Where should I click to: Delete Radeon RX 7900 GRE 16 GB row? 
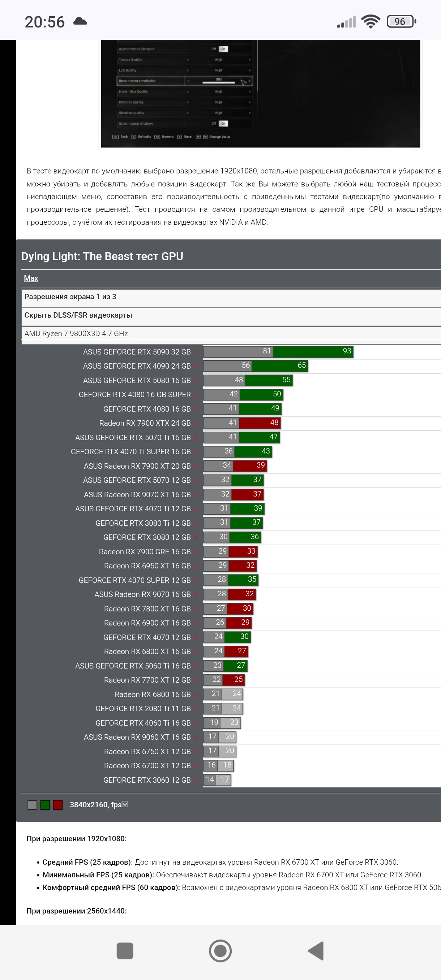pyautogui.click(x=196, y=552)
